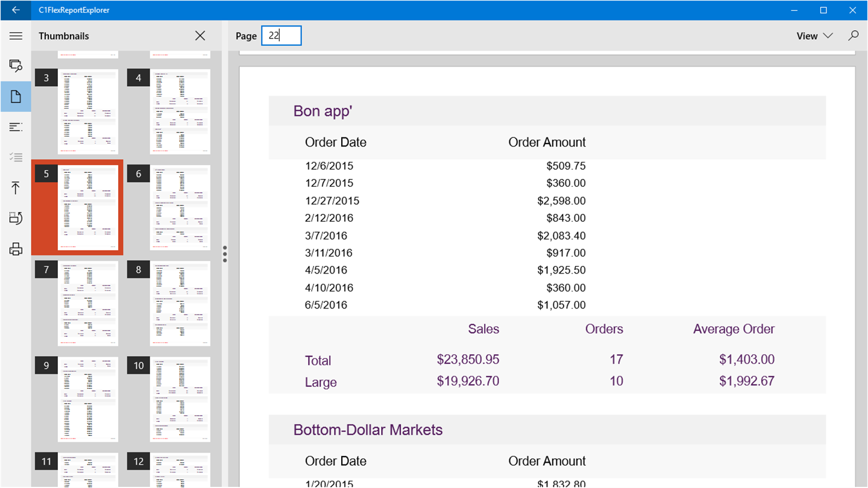
Task: Click the print icon in sidebar
Action: pyautogui.click(x=16, y=249)
